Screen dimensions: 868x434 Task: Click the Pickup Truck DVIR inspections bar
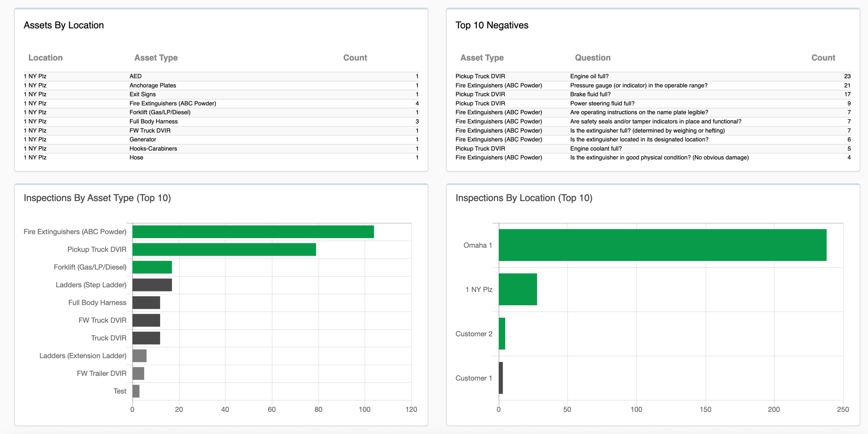(x=221, y=249)
